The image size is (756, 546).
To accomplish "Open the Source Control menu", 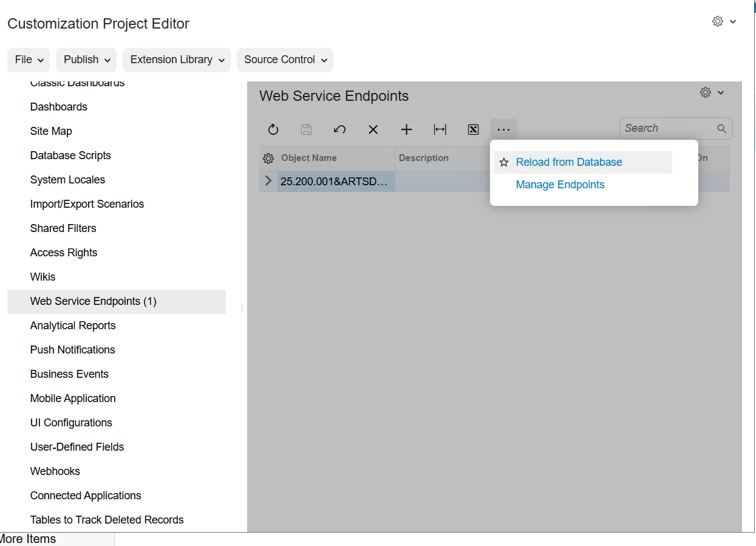I will [285, 60].
